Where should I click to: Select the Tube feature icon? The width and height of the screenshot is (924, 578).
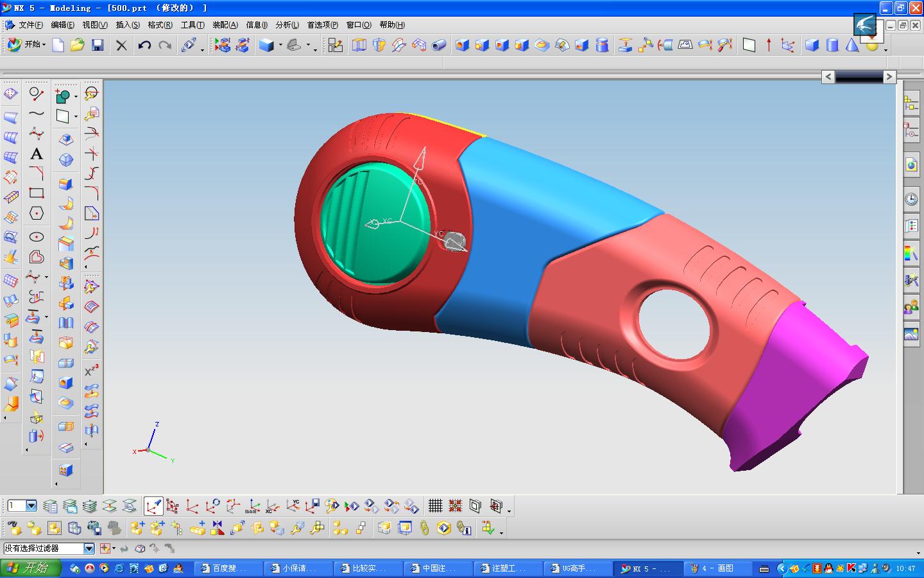pos(439,45)
